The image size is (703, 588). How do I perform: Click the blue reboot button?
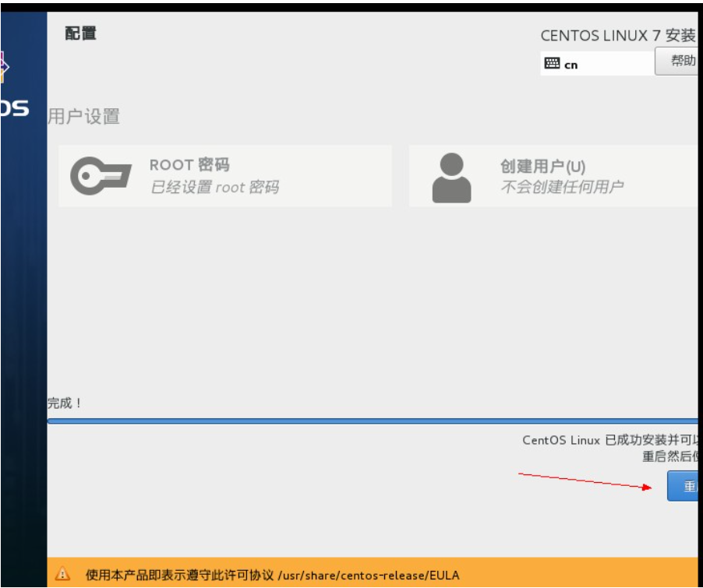click(x=683, y=486)
